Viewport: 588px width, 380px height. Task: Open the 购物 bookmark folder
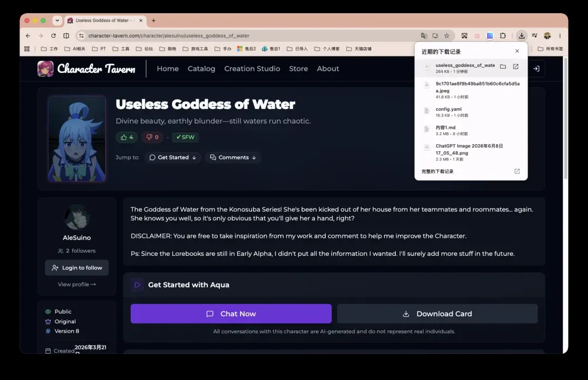coord(168,49)
